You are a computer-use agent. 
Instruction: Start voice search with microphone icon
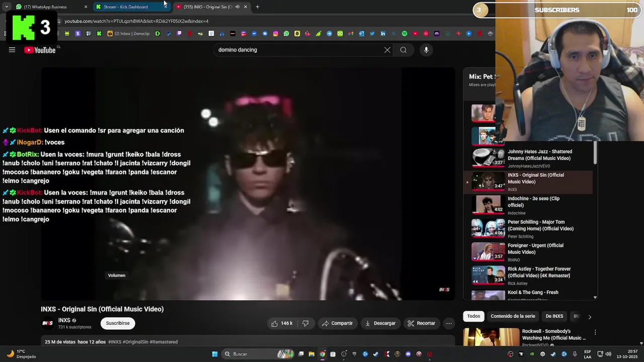[426, 50]
